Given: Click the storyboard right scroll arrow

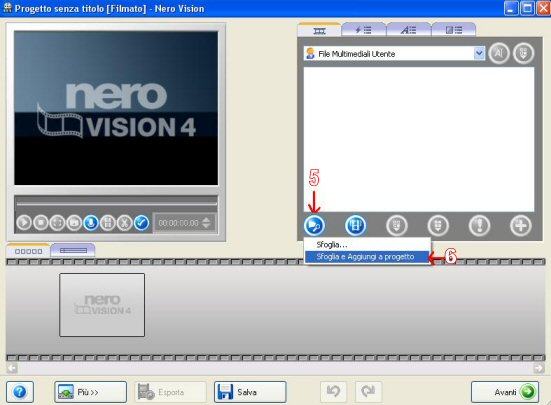Looking at the screenshot, I should [539, 368].
